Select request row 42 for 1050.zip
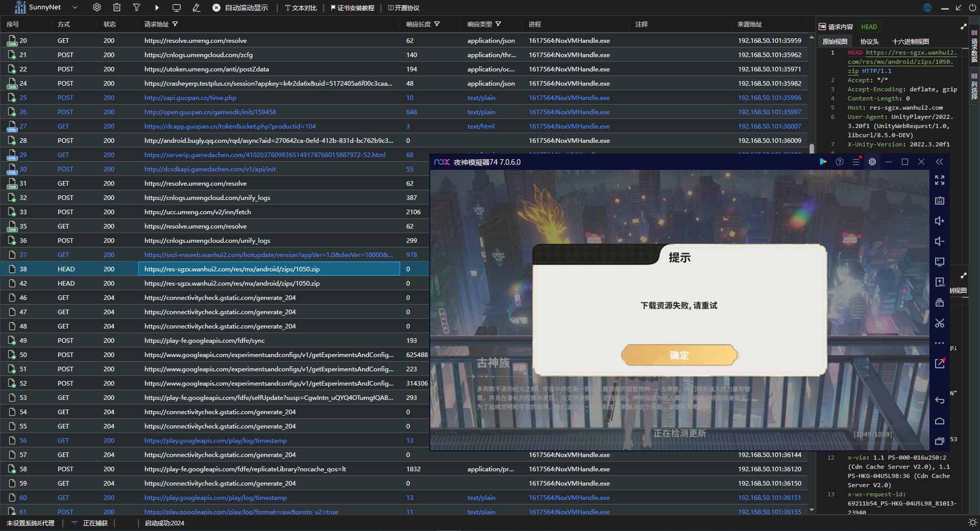The height and width of the screenshot is (531, 980). tap(232, 283)
